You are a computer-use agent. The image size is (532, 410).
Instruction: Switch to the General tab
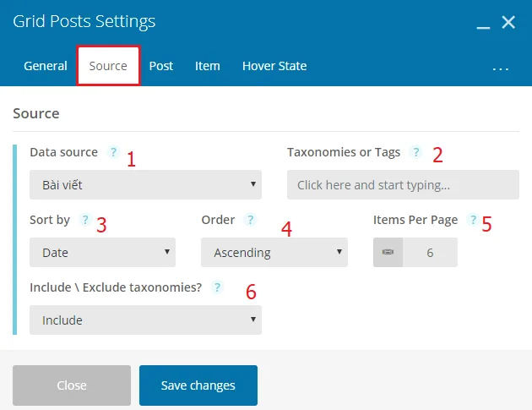click(46, 66)
